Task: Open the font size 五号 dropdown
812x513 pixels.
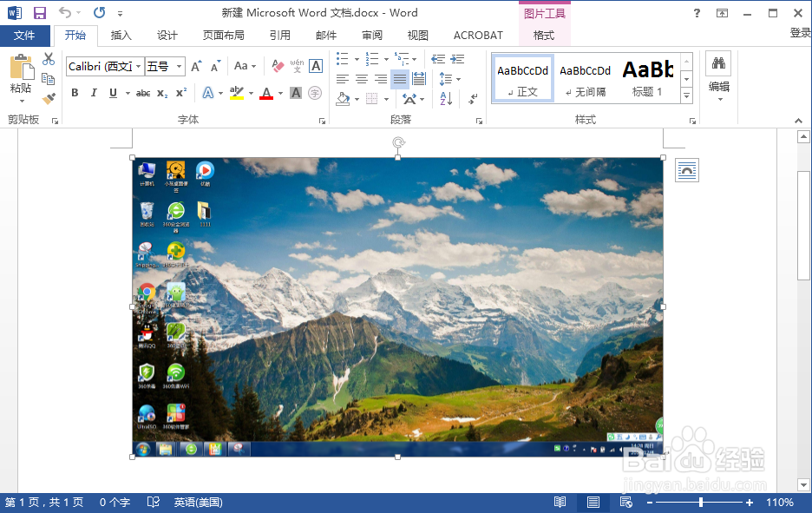Action: pyautogui.click(x=180, y=67)
